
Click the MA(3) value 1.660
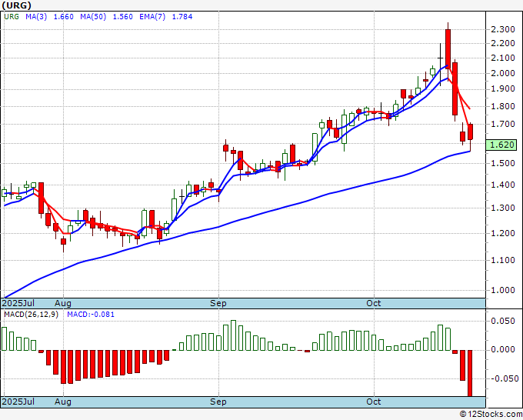pyautogui.click(x=63, y=17)
